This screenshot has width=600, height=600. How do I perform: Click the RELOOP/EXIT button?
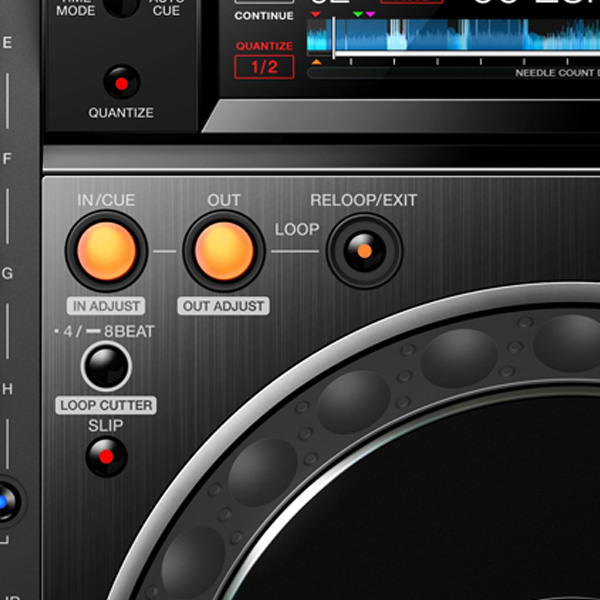coord(364,251)
